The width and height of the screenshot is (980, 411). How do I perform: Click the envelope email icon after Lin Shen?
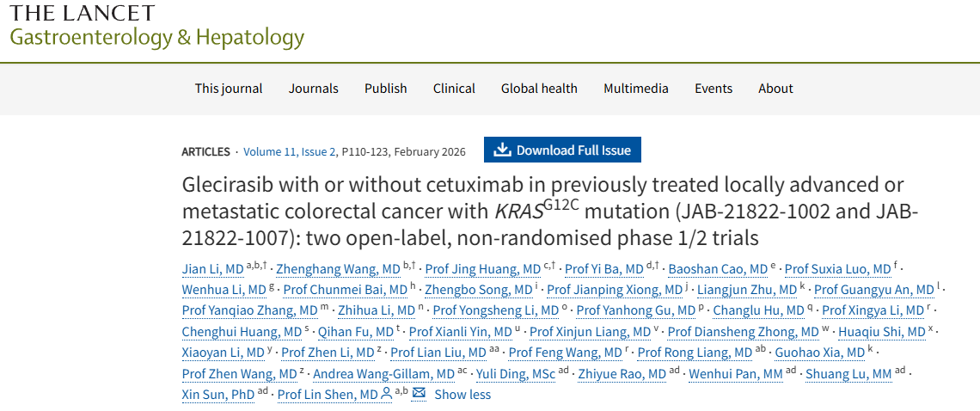(x=419, y=394)
